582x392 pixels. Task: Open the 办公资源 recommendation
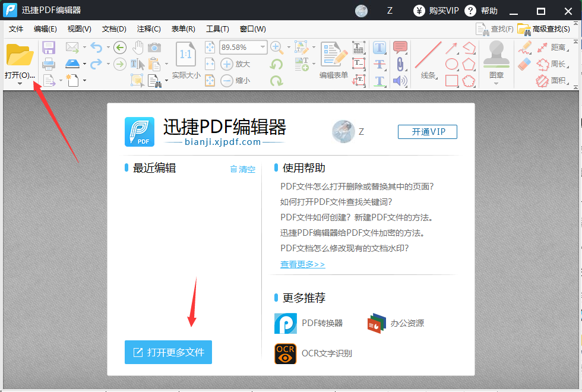(x=396, y=323)
